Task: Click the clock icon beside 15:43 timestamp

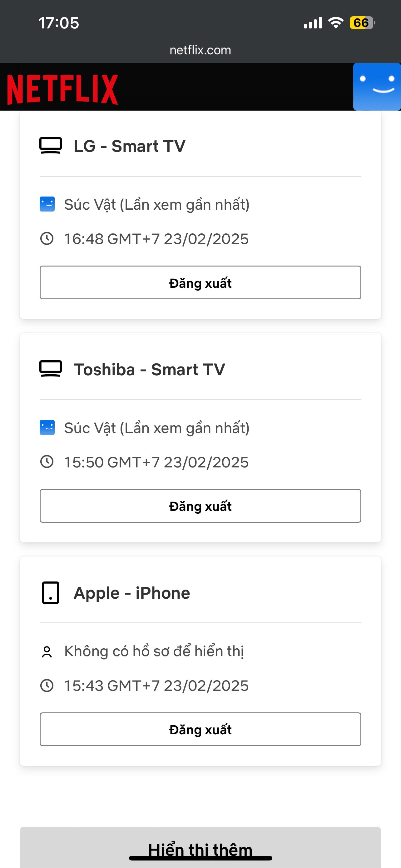Action: click(47, 685)
